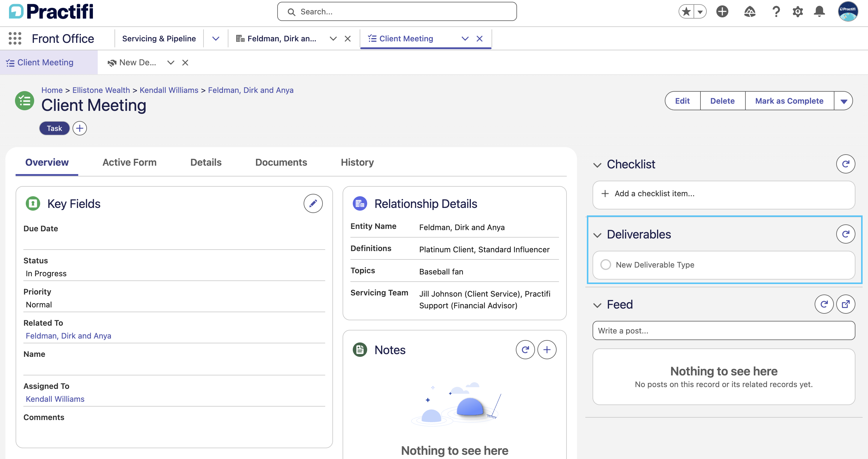Refresh the Feed section
The image size is (868, 459).
tap(824, 304)
